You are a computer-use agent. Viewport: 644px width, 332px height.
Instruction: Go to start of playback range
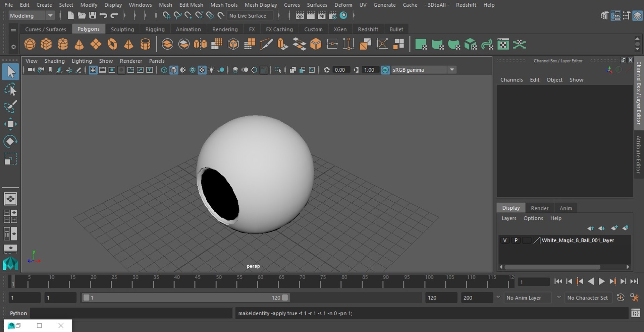point(558,281)
